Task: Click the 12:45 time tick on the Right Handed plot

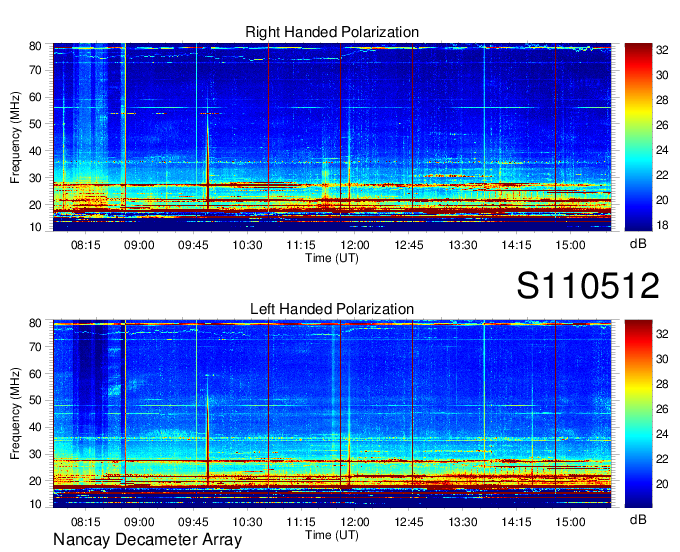Action: click(409, 245)
